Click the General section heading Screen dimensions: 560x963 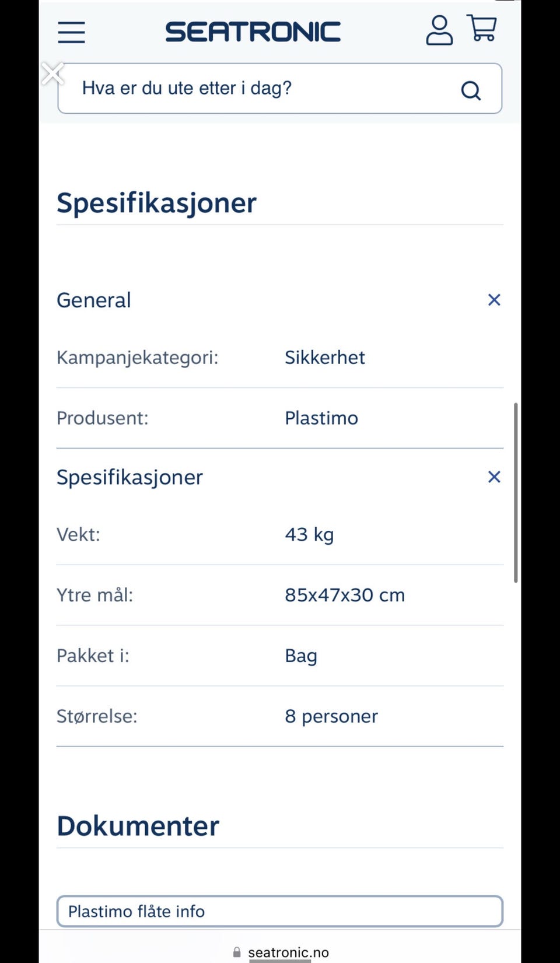point(94,300)
